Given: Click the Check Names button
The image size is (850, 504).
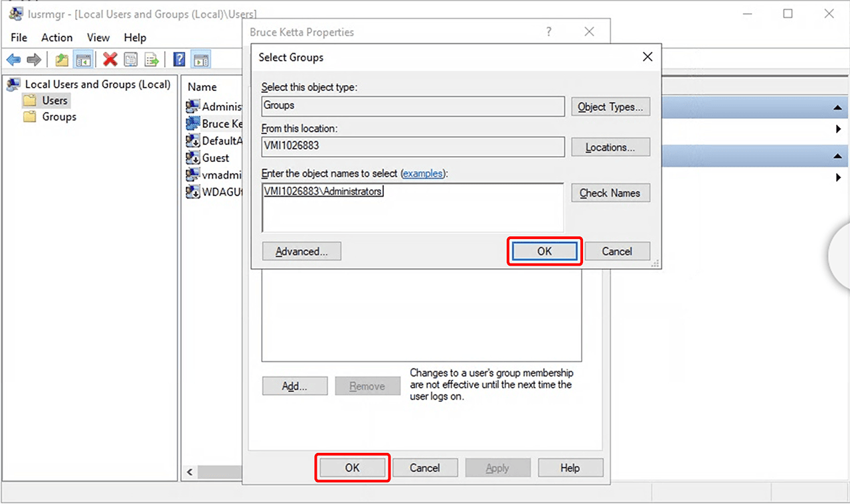Looking at the screenshot, I should point(610,193).
